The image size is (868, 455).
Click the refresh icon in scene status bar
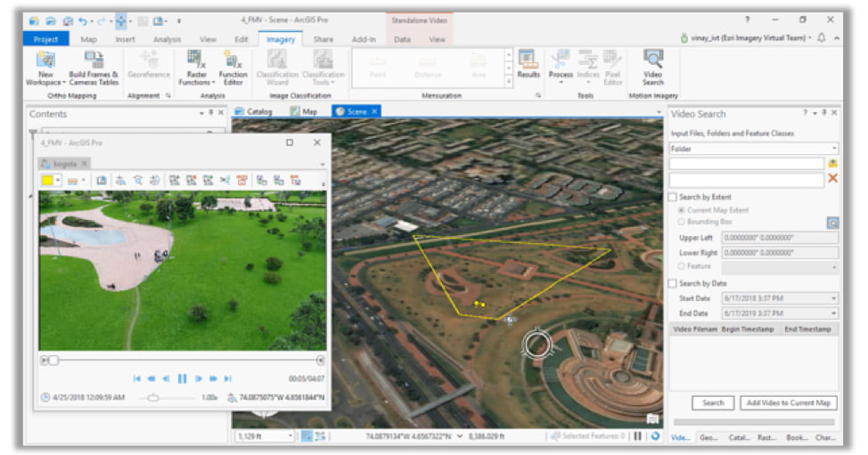(655, 435)
